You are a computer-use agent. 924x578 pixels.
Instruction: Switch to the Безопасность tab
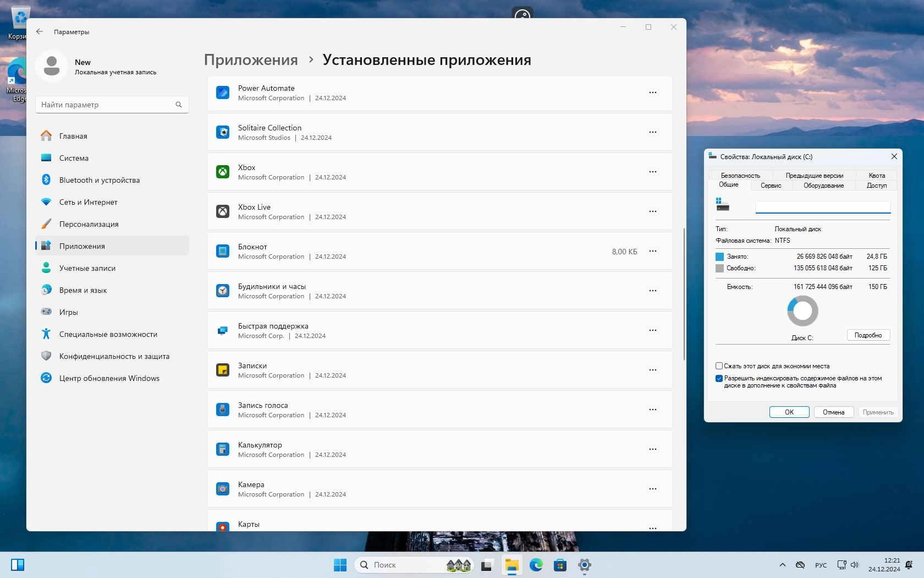(x=740, y=176)
